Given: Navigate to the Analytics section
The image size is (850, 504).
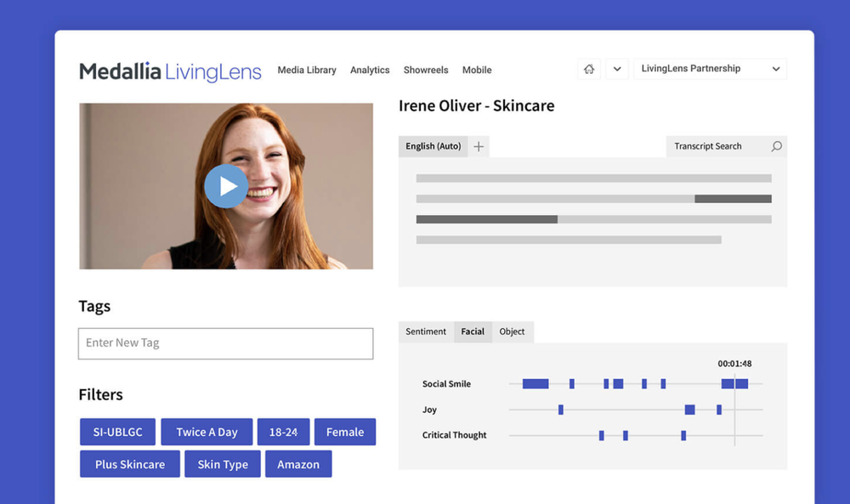Looking at the screenshot, I should coord(370,71).
